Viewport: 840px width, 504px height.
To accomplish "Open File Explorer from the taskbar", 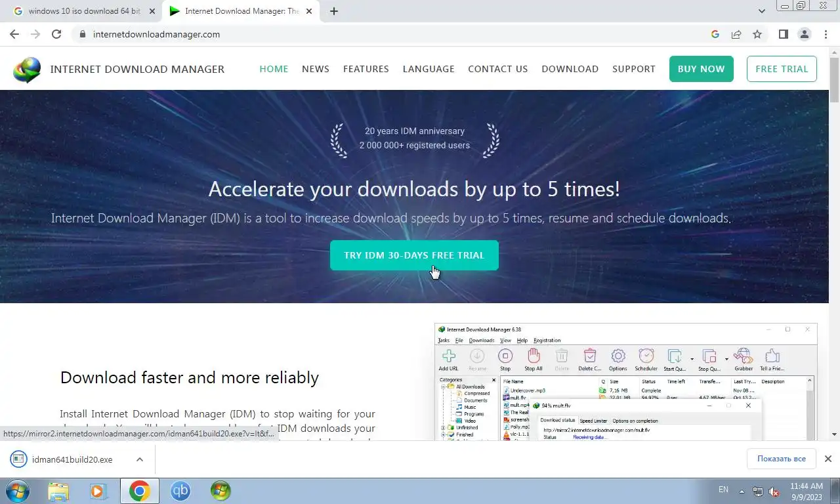I will [x=58, y=491].
